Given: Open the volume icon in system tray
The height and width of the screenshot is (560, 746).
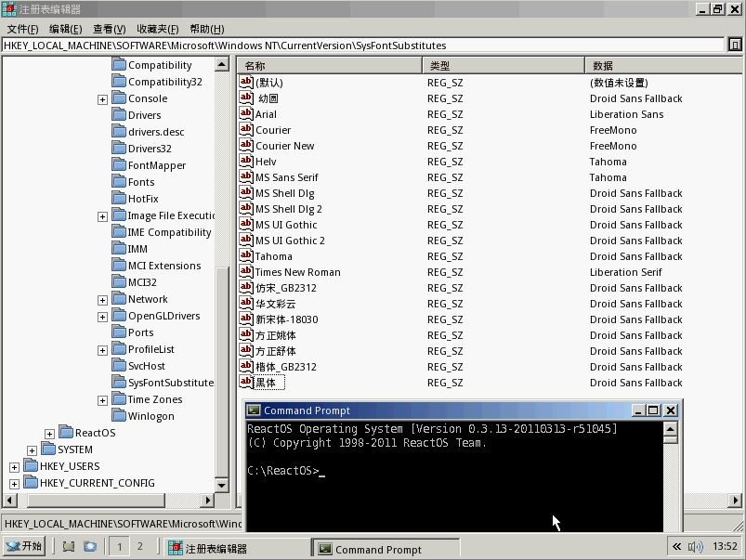Looking at the screenshot, I should coord(695,547).
